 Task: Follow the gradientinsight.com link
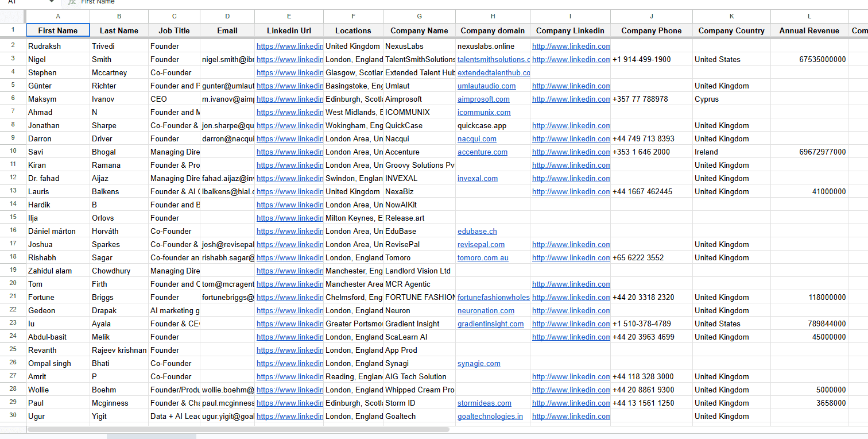[x=491, y=324]
